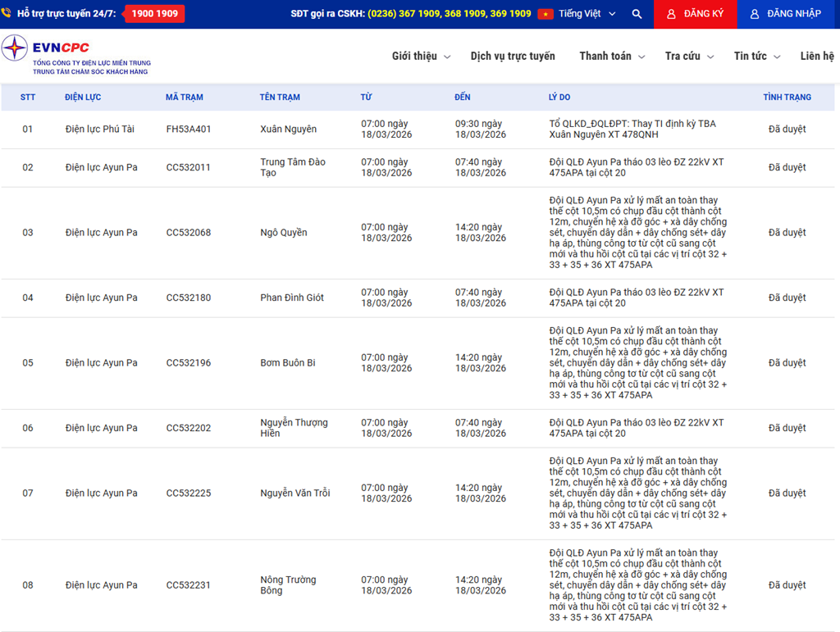Expand the Tra cứu menu chevron
The image size is (840, 632).
point(710,57)
